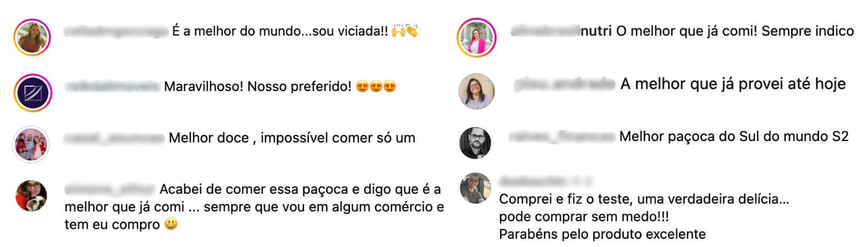Open the username ending in "nutri"
This screenshot has width=868, height=247.
click(x=561, y=31)
